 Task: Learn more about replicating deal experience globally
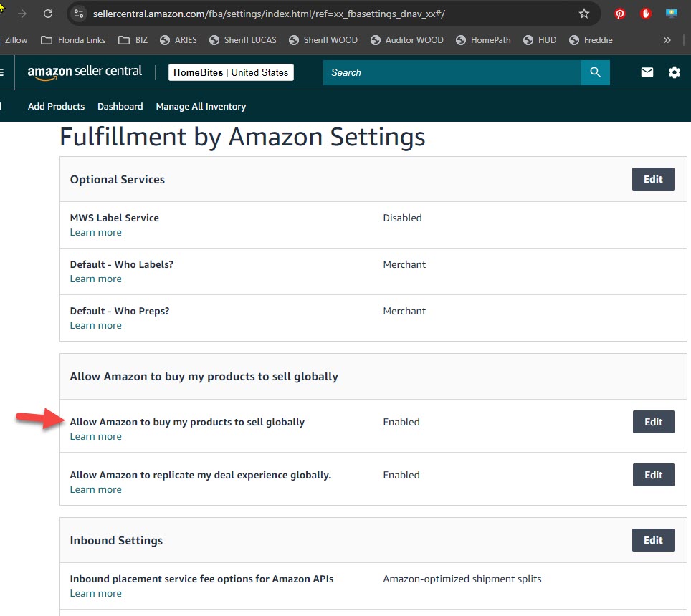(95, 490)
